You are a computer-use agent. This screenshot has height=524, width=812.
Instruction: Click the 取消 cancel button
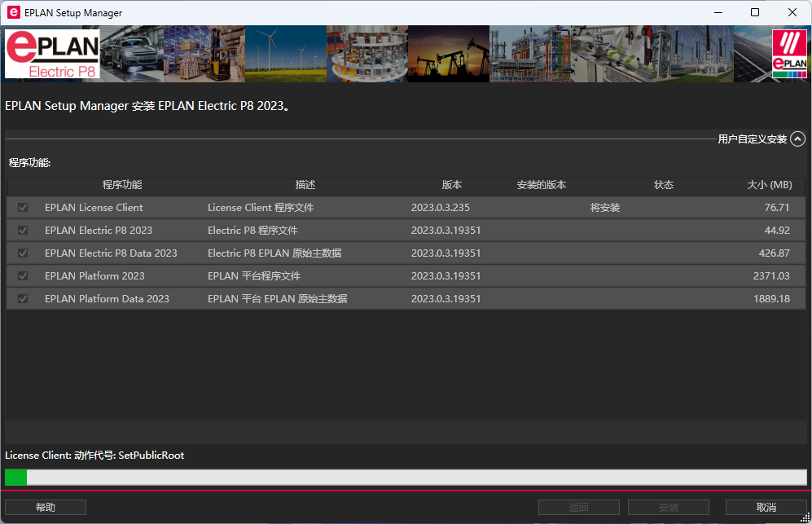(x=766, y=508)
